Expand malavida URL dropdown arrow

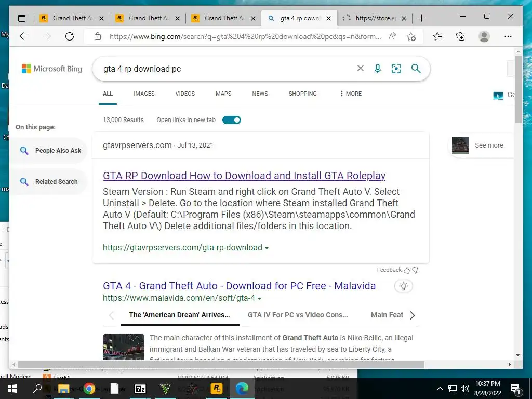pos(260,299)
